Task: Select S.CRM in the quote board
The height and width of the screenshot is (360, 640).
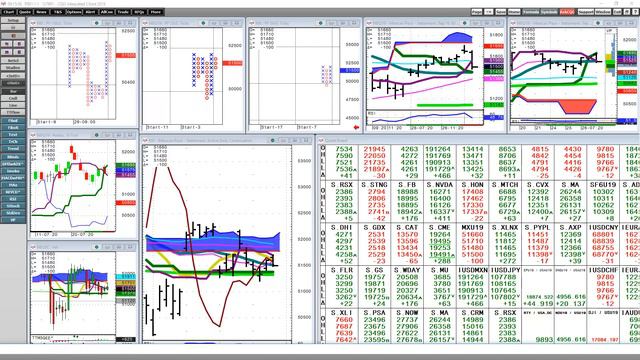Action: click(x=472, y=313)
